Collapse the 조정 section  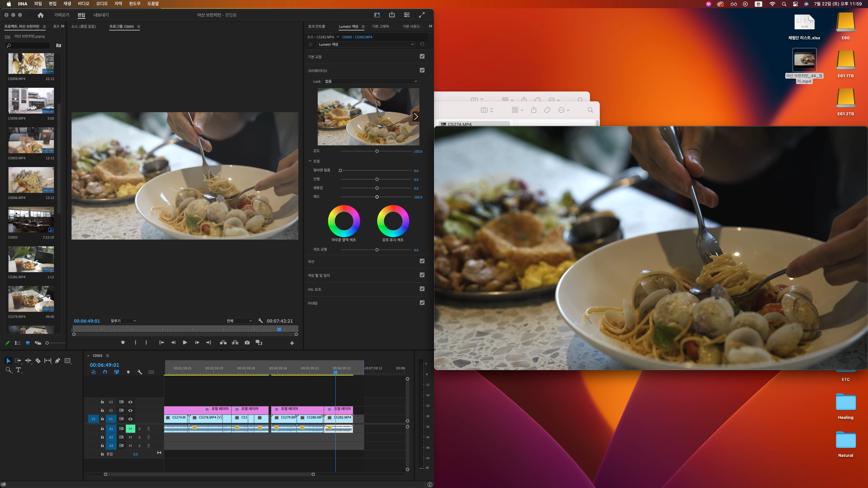pyautogui.click(x=310, y=161)
